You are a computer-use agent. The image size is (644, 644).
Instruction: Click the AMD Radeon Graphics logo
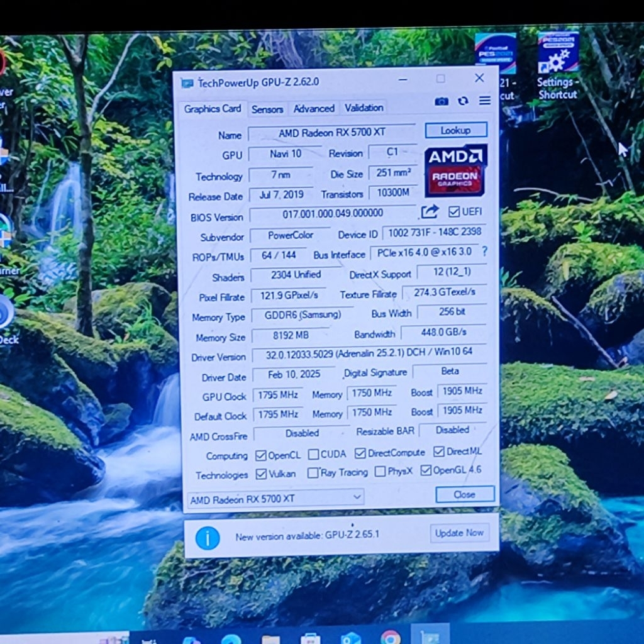point(455,170)
